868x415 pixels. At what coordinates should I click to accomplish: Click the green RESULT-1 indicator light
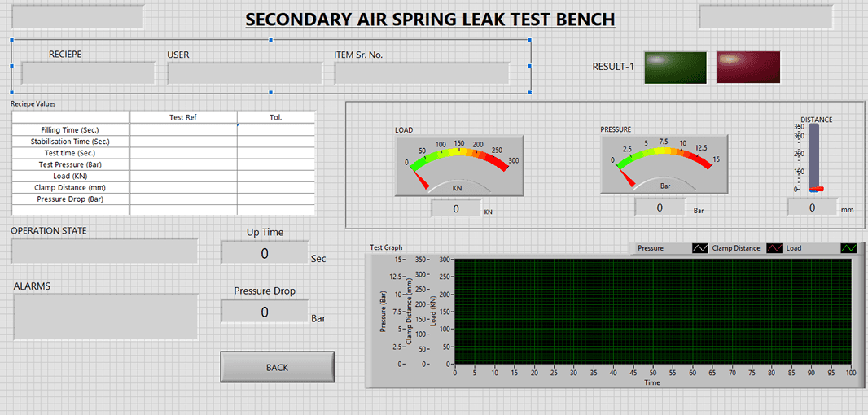tap(675, 68)
